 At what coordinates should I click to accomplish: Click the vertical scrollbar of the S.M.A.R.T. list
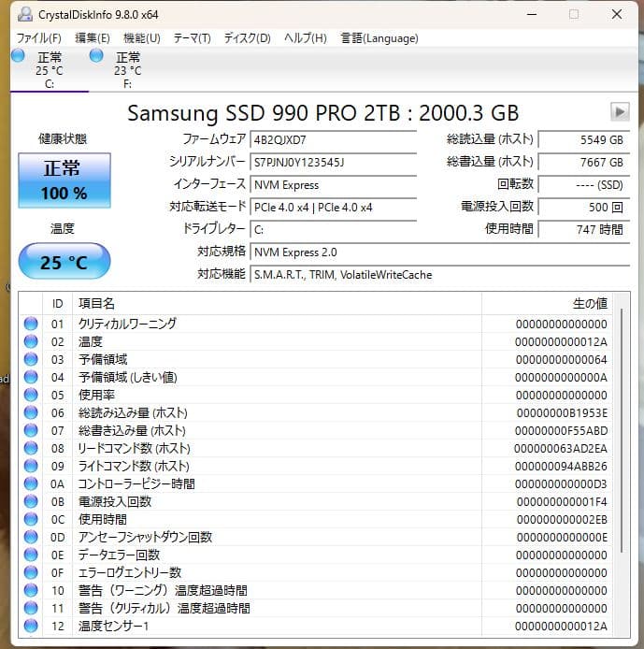622,430
